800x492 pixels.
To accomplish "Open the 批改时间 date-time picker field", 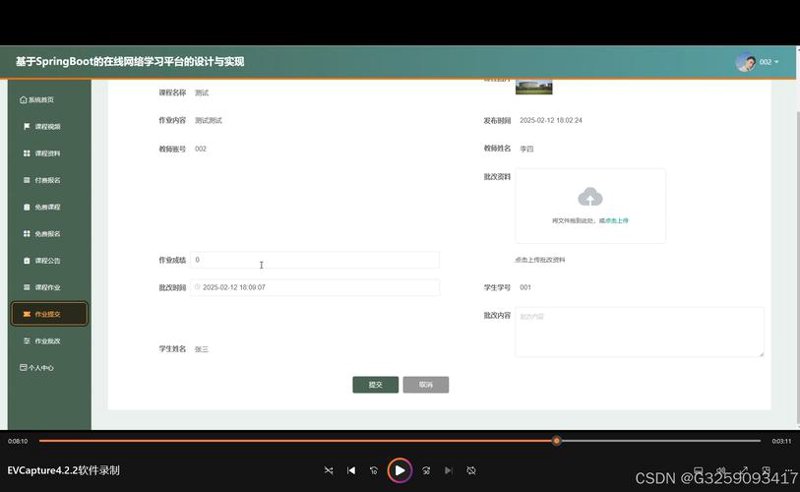I will point(315,287).
